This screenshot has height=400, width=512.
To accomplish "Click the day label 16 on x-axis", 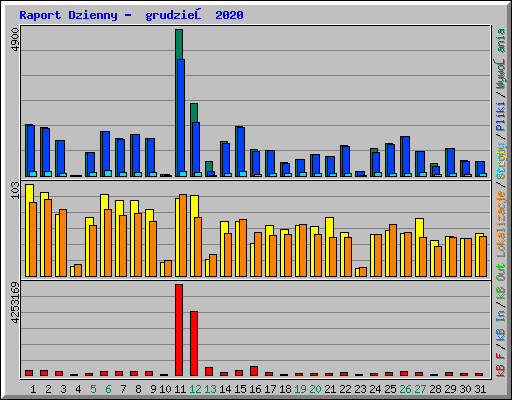I will 255,389.
